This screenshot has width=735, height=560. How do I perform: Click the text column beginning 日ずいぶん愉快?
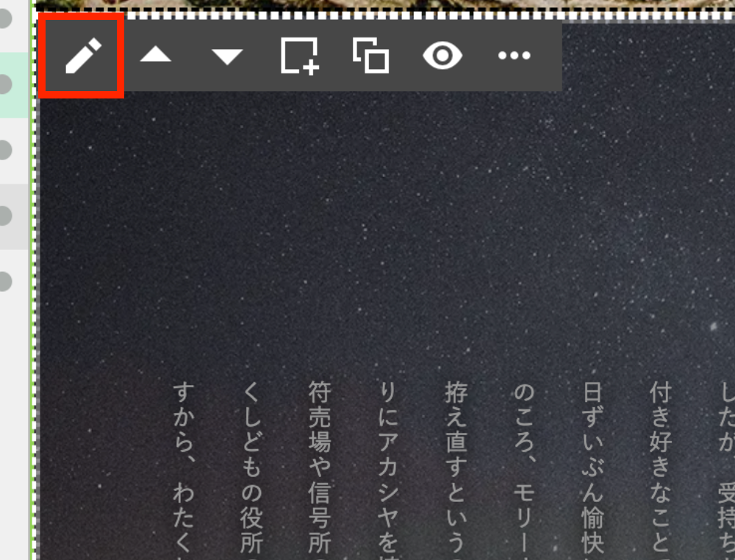(592, 469)
